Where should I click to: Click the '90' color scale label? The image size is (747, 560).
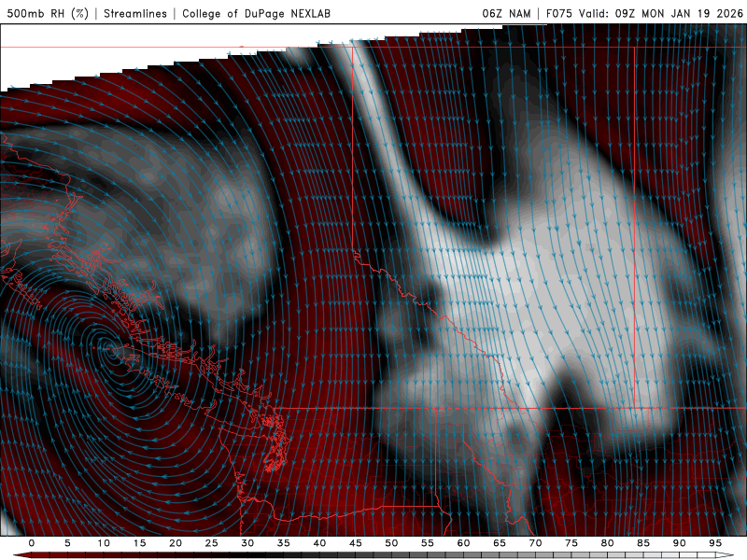(680, 543)
